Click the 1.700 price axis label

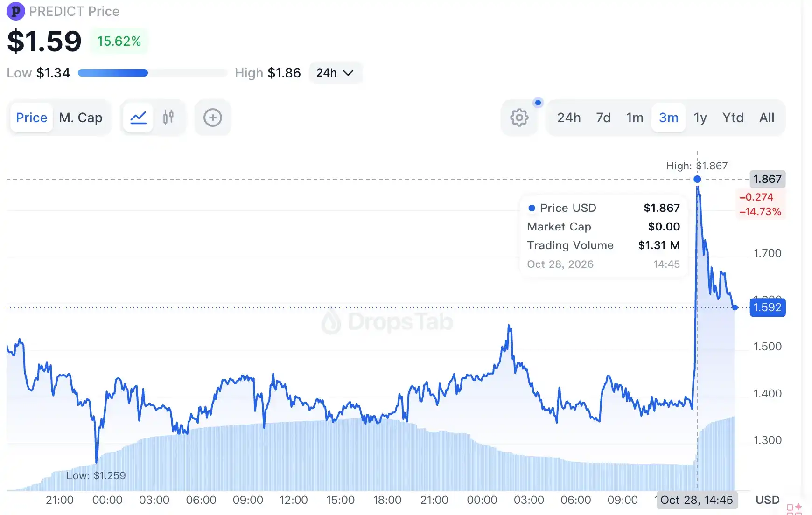(767, 253)
